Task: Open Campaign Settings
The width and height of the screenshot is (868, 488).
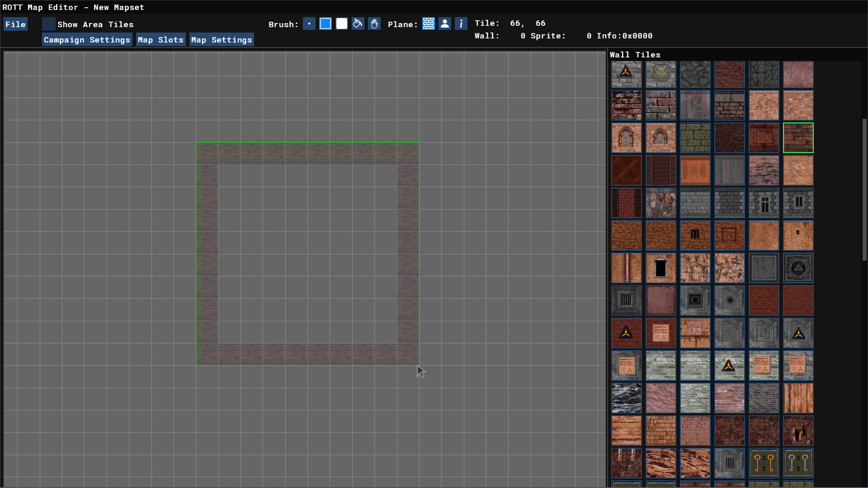Action: coord(87,40)
